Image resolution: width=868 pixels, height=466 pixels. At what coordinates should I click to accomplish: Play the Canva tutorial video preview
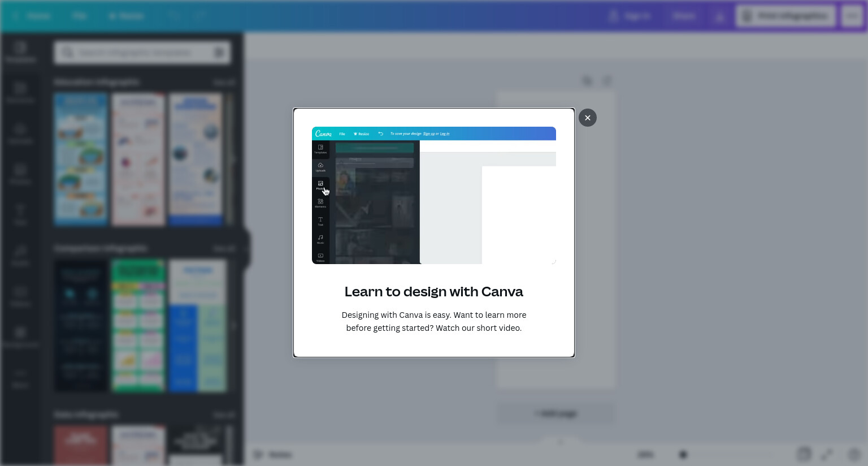click(x=434, y=195)
